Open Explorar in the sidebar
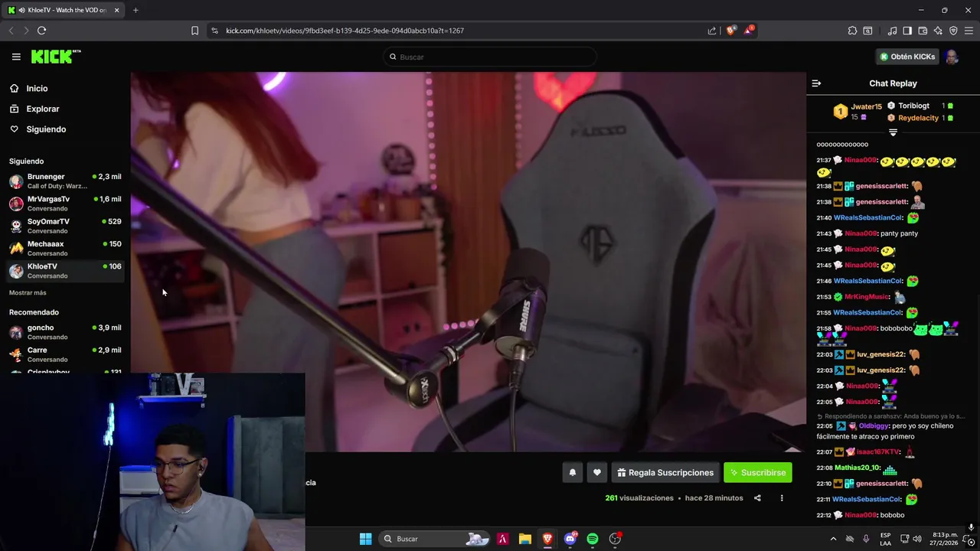The height and width of the screenshot is (551, 980). coord(42,109)
